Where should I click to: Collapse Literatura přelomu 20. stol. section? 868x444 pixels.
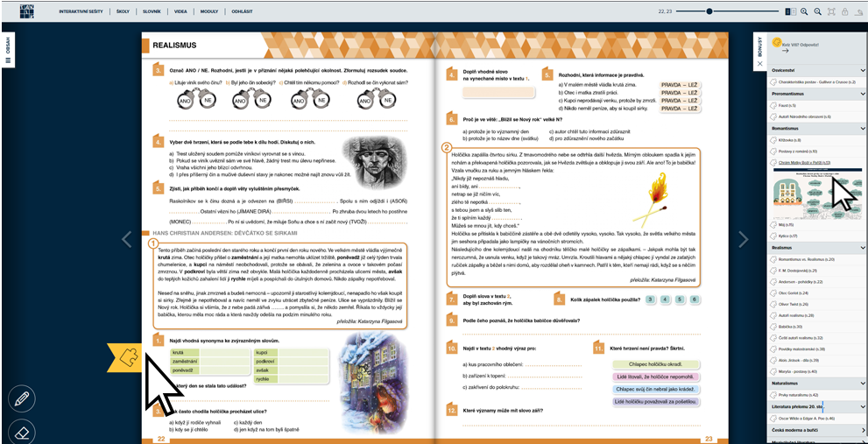coord(863,406)
